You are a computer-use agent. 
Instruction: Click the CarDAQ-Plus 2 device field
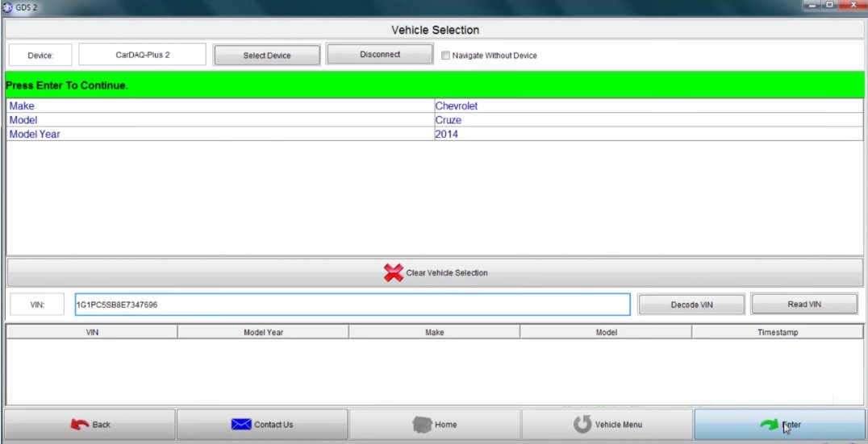[142, 55]
